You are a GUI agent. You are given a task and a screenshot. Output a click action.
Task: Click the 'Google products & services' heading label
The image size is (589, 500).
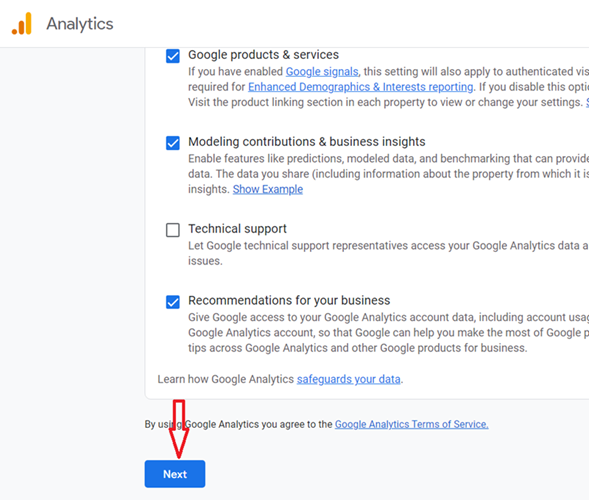pos(263,55)
